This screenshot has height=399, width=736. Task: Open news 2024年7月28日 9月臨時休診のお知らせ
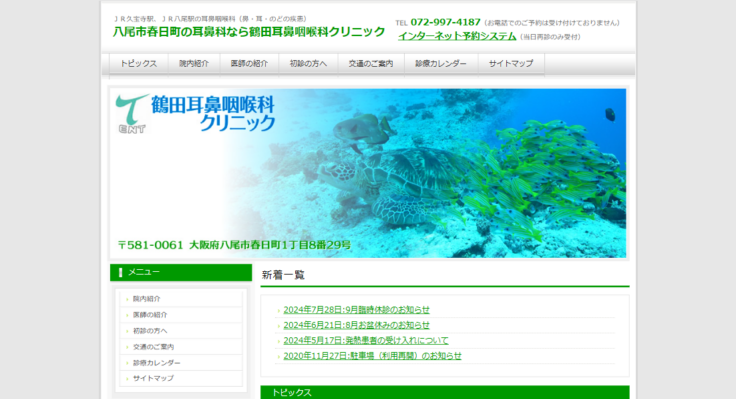(356, 310)
